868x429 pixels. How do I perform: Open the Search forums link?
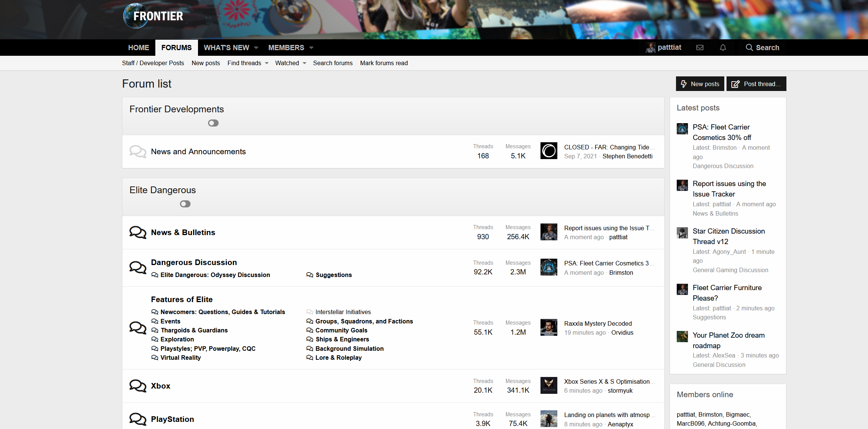point(333,63)
